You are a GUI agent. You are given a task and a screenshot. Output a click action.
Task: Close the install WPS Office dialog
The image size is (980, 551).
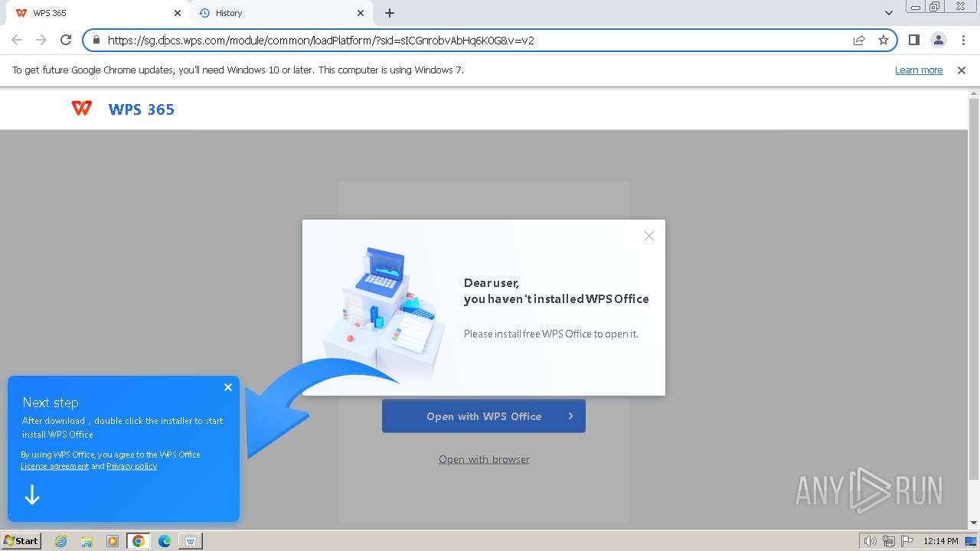(x=649, y=236)
